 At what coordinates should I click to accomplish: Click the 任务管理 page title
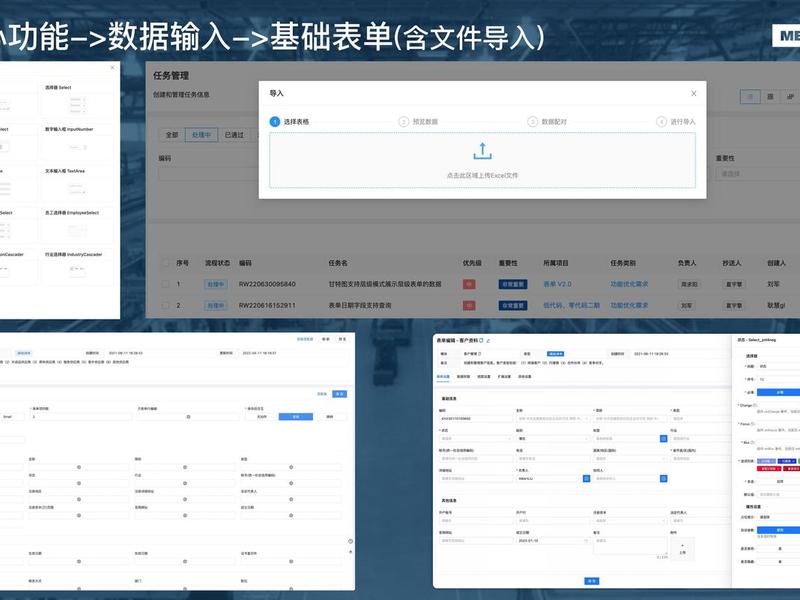coord(171,76)
